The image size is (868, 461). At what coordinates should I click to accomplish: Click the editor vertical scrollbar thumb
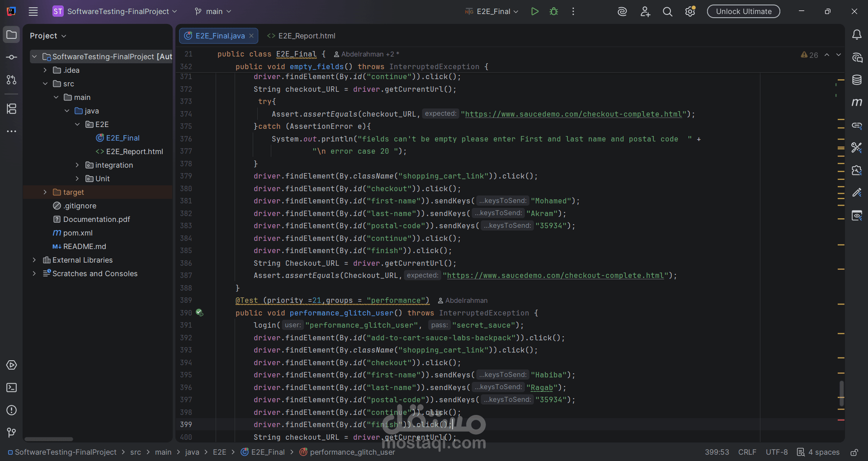point(841,393)
